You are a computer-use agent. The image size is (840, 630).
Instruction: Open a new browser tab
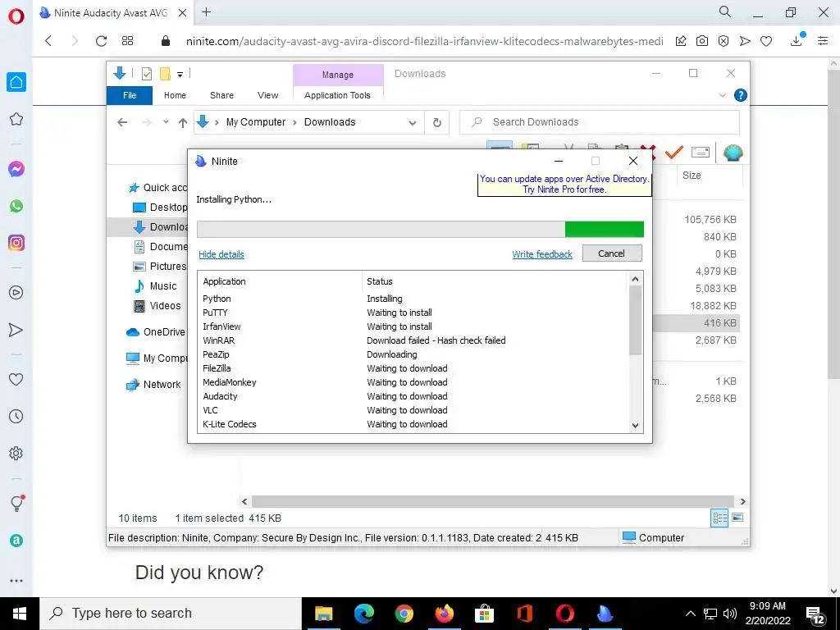(206, 12)
